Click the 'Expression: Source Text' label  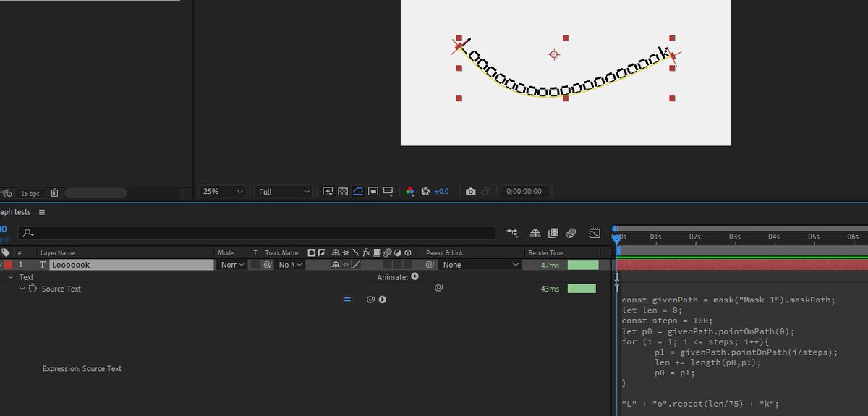coord(82,368)
